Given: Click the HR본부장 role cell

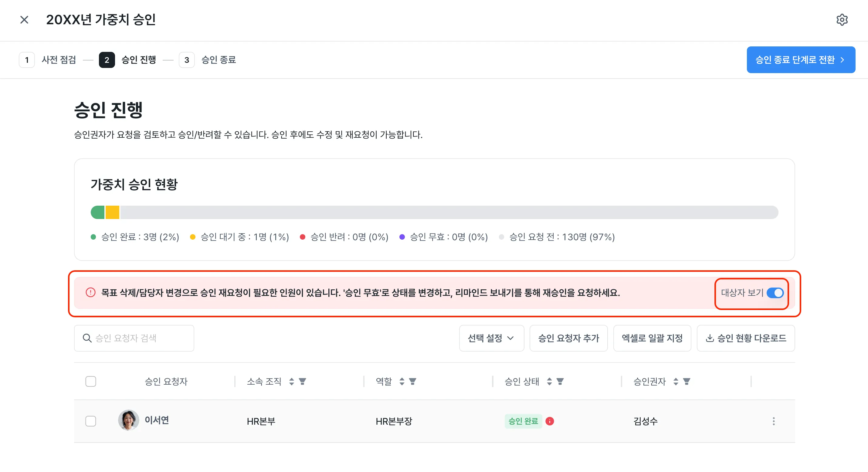Looking at the screenshot, I should point(394,421).
